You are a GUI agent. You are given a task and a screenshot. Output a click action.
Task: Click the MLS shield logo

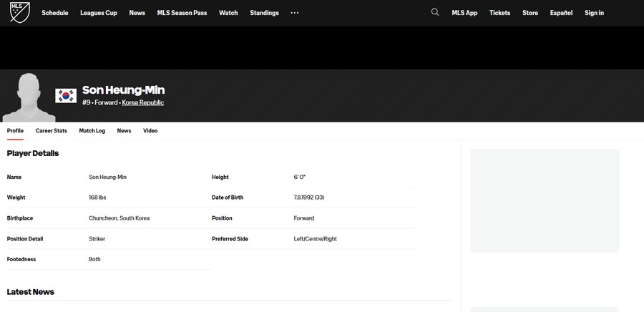click(20, 12)
